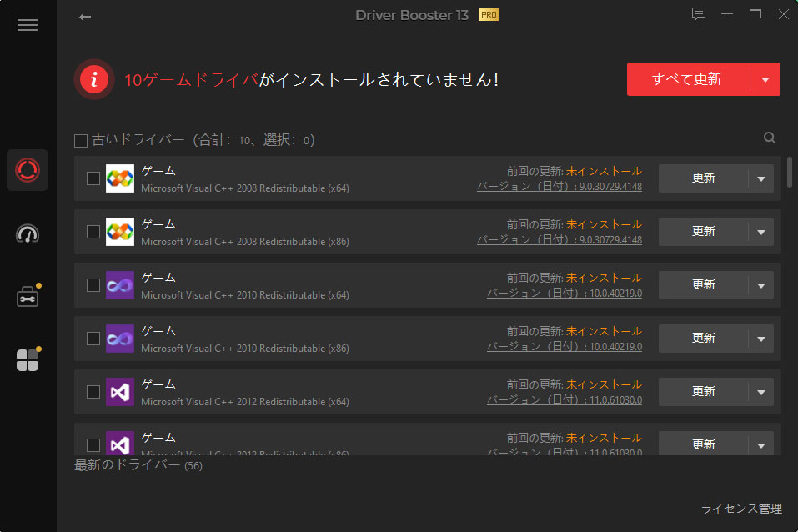Click the red info alert icon

pyautogui.click(x=93, y=79)
